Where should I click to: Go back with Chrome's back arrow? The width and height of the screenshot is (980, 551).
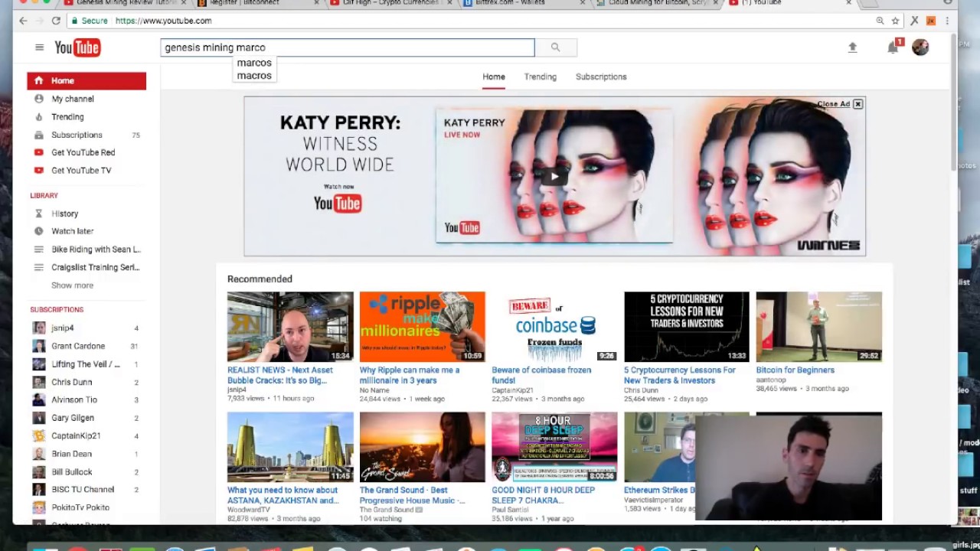23,21
